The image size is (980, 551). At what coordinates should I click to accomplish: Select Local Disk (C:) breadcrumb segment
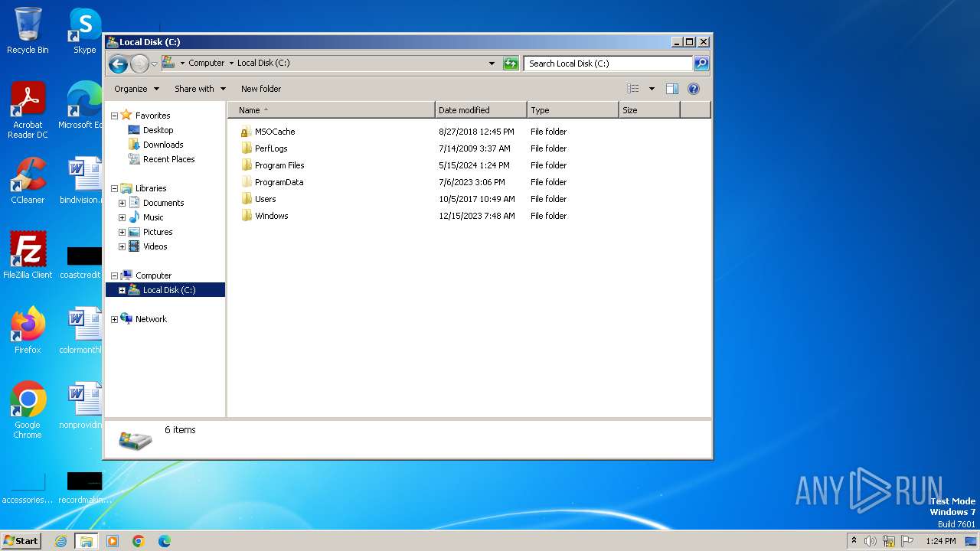(x=263, y=64)
